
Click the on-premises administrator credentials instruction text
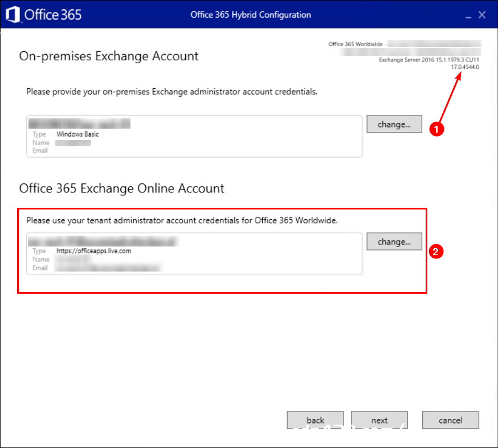[x=172, y=92]
